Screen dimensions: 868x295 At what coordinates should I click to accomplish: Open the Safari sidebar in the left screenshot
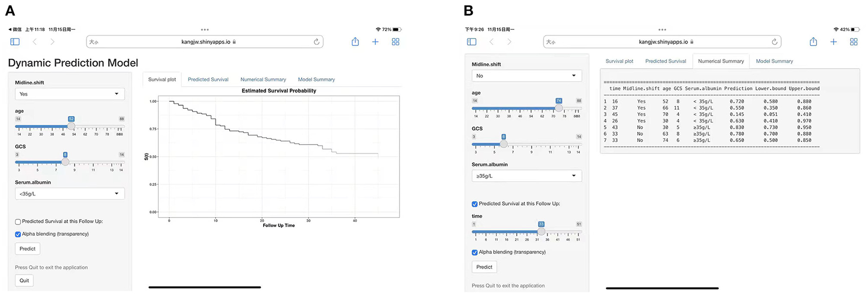pos(15,42)
